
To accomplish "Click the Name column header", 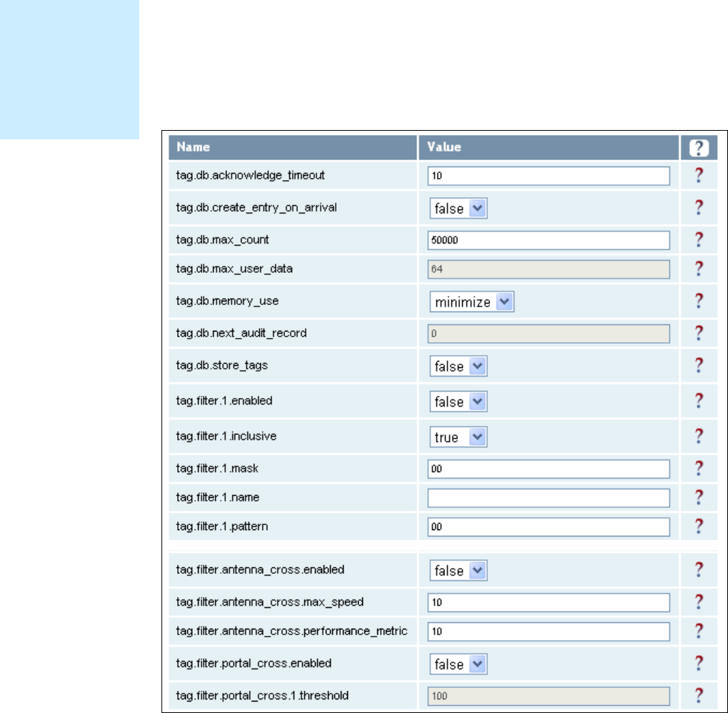I will pyautogui.click(x=292, y=148).
